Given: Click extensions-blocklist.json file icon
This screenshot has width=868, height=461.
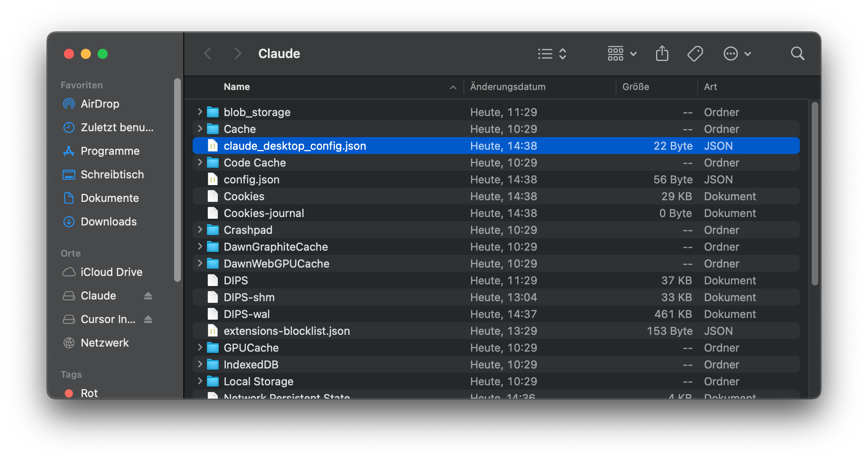Looking at the screenshot, I should coord(213,331).
